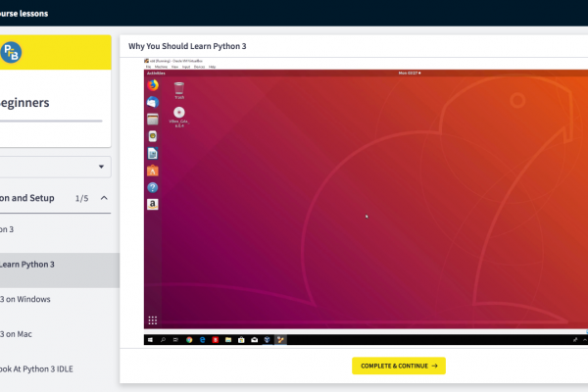This screenshot has width=588, height=392.
Task: Open the File menu in VirtualBox
Action: (x=148, y=67)
